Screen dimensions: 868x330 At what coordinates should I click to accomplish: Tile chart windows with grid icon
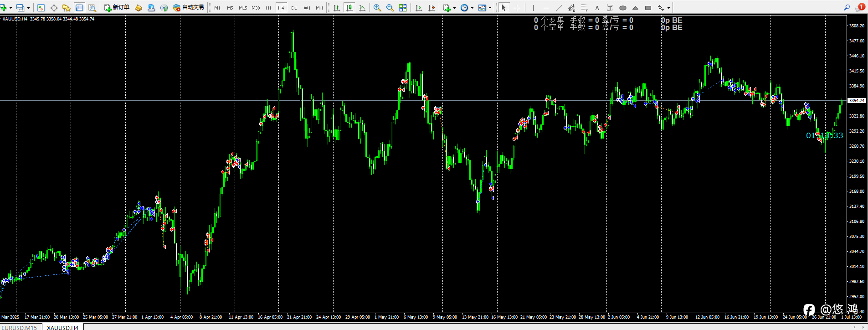403,8
